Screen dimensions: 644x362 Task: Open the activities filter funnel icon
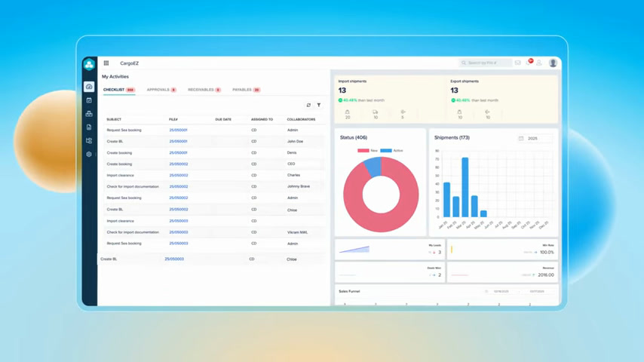pos(319,105)
